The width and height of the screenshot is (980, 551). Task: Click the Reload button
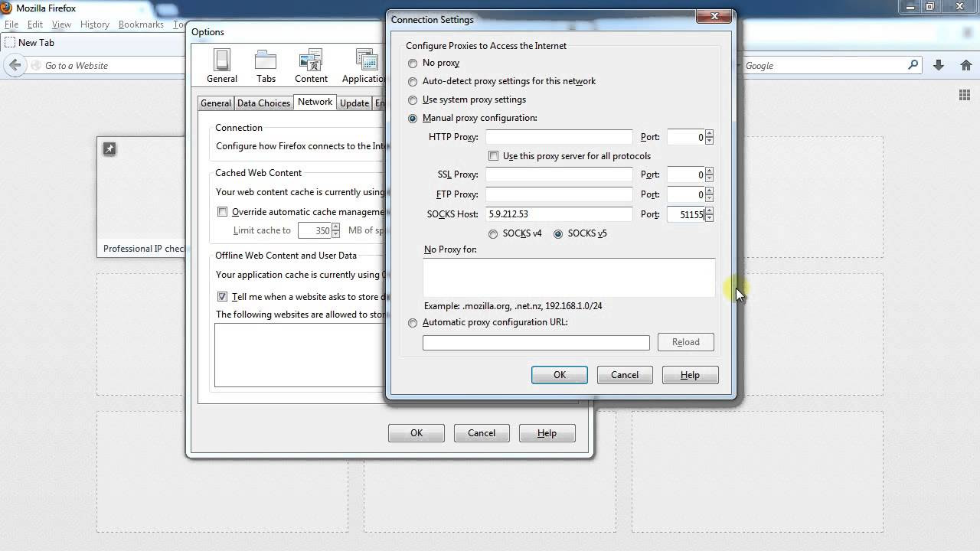tap(686, 342)
